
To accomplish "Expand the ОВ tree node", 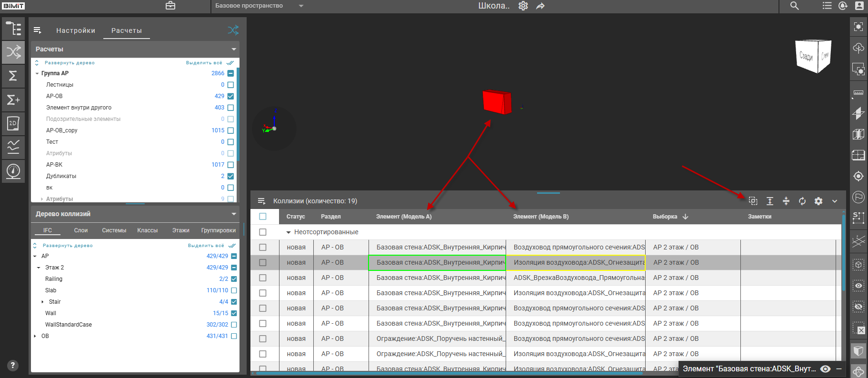I will tap(35, 336).
